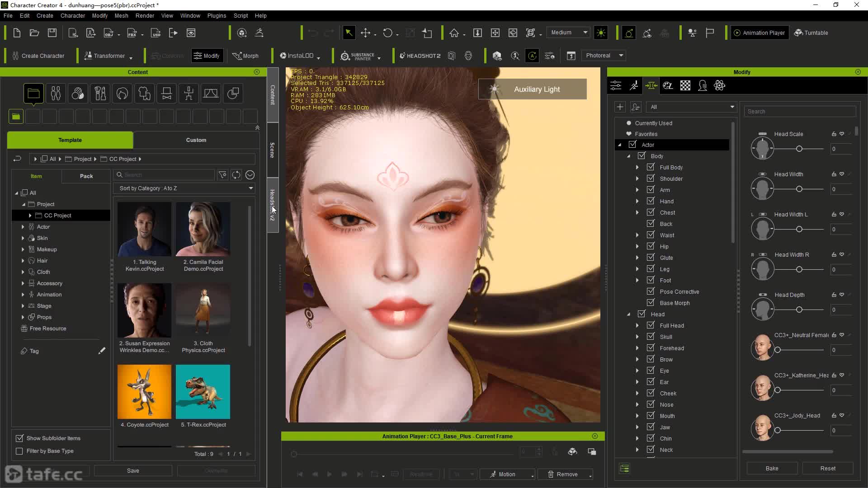Switch to the Custom tab
The width and height of the screenshot is (868, 488).
(x=196, y=140)
